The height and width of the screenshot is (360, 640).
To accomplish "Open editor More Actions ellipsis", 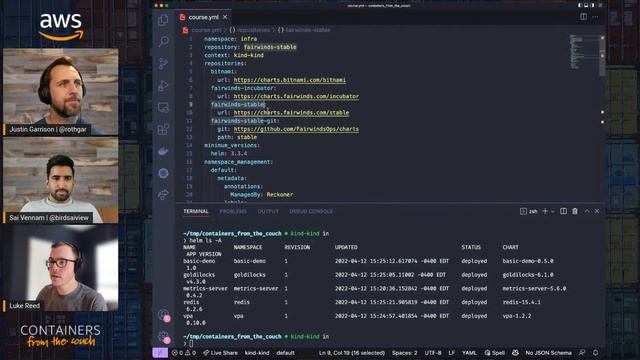I will coord(595,17).
